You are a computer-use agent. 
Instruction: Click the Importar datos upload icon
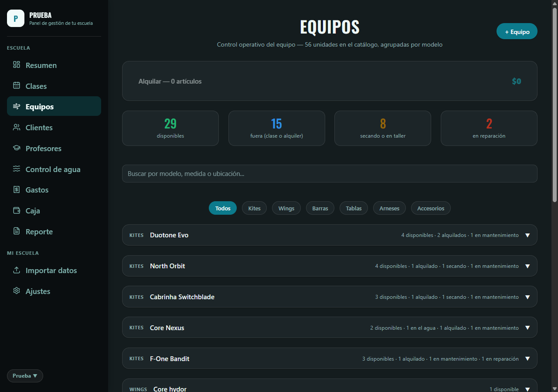[17, 270]
